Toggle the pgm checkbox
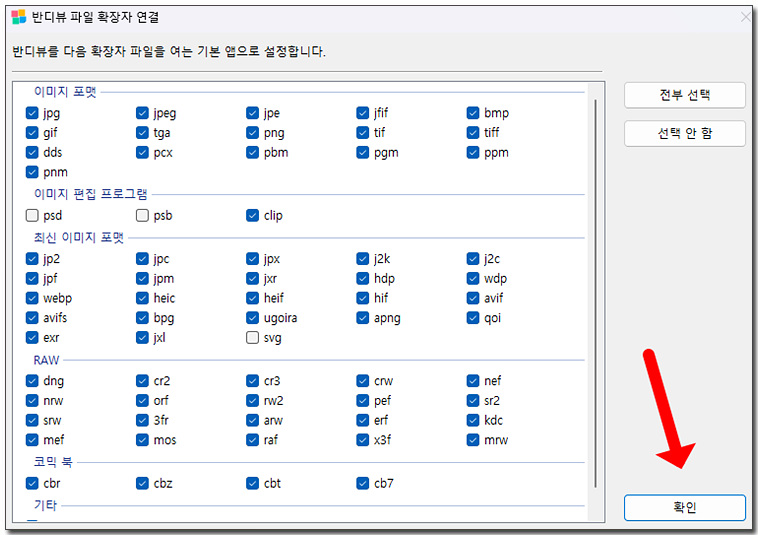 coord(363,152)
